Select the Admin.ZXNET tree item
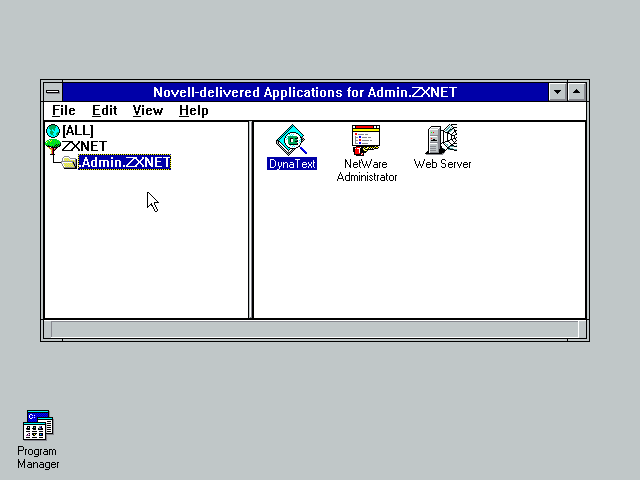This screenshot has height=480, width=640. [x=125, y=162]
